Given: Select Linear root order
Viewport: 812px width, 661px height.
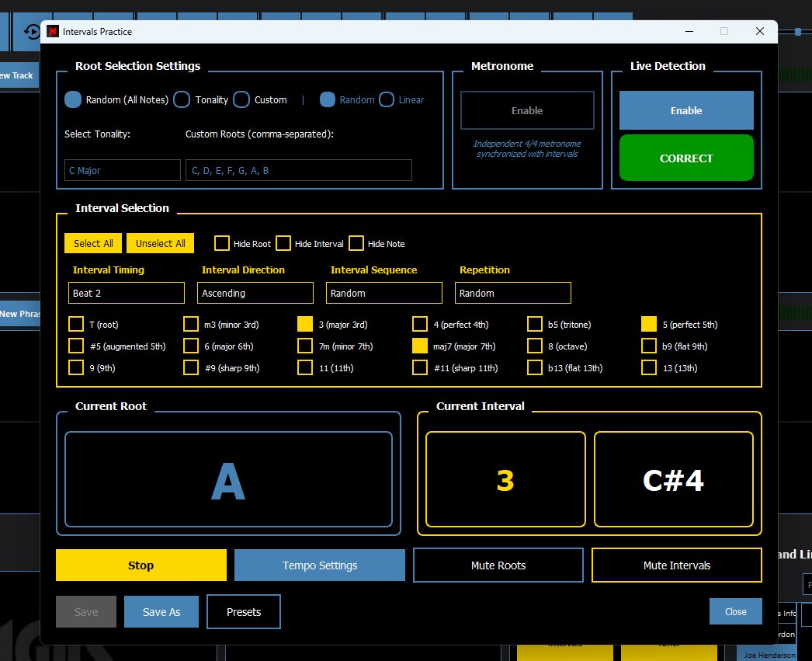Looking at the screenshot, I should coord(387,99).
